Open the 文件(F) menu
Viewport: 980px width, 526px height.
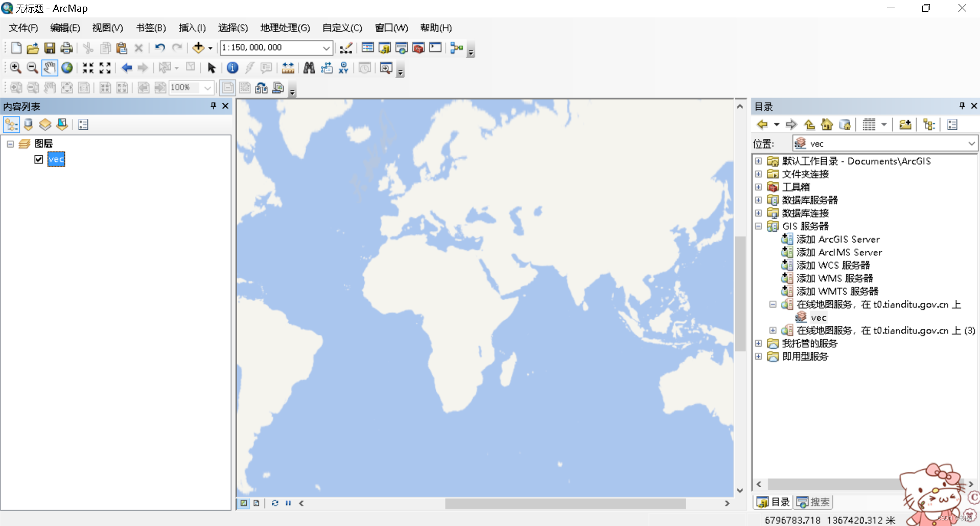[22, 28]
